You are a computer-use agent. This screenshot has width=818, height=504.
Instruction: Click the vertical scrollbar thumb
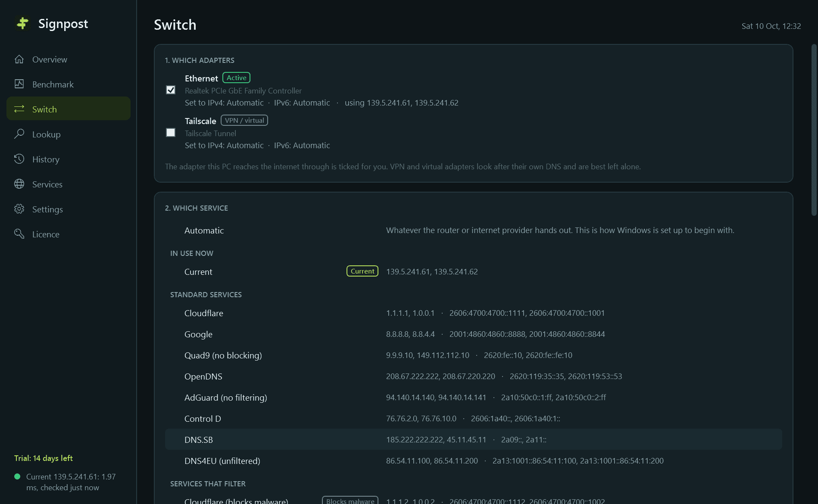pyautogui.click(x=814, y=130)
